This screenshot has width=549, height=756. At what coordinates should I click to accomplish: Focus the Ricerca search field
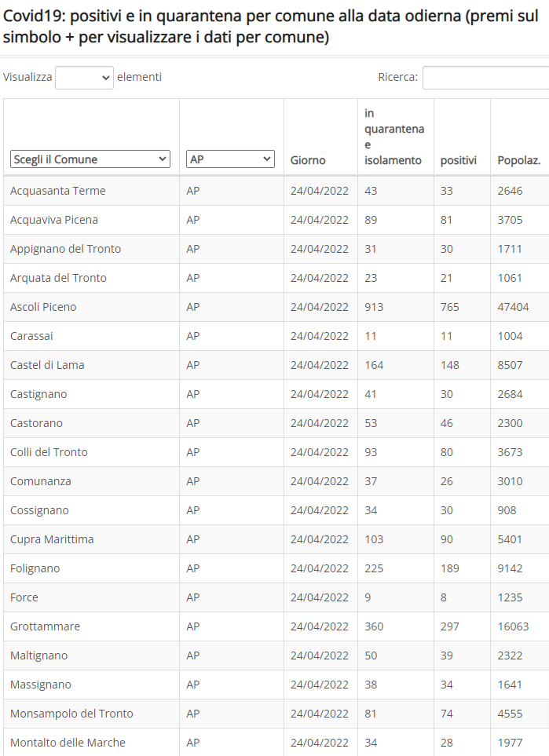click(x=486, y=78)
